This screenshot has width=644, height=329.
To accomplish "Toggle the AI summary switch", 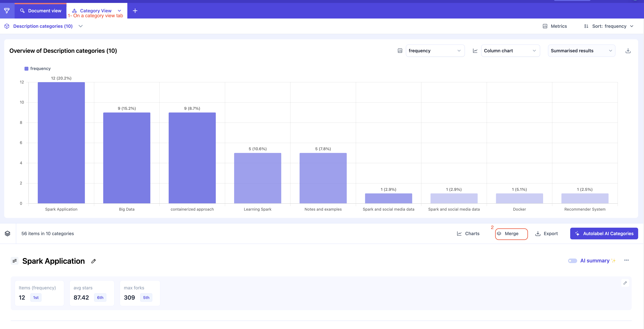I will (x=572, y=261).
